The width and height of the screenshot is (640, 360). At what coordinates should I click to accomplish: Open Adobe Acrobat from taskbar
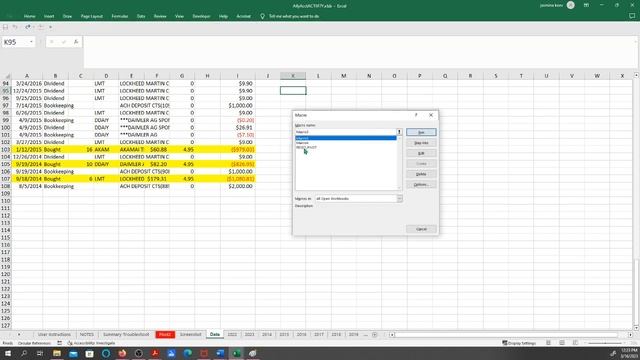(155, 353)
